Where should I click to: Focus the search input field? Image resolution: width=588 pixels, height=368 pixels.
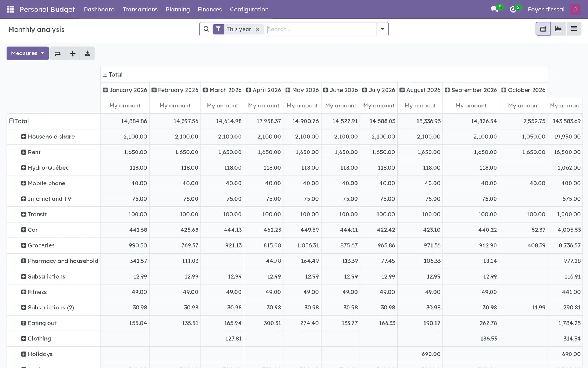click(x=321, y=29)
